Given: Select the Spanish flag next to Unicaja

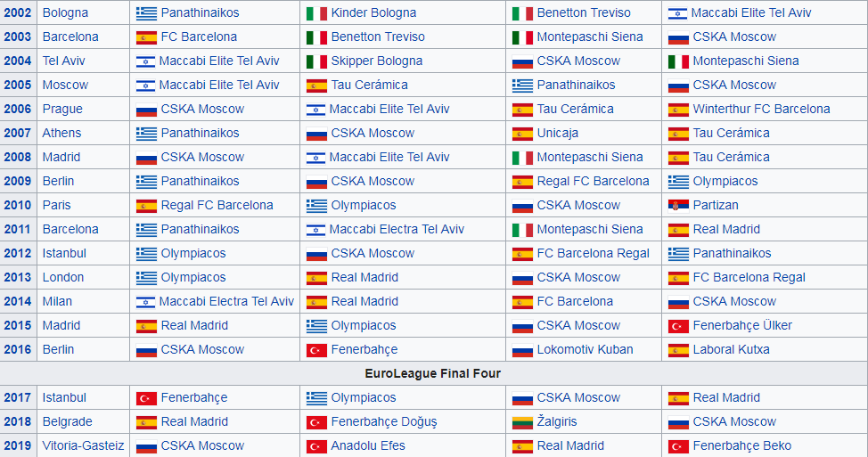Looking at the screenshot, I should [522, 133].
